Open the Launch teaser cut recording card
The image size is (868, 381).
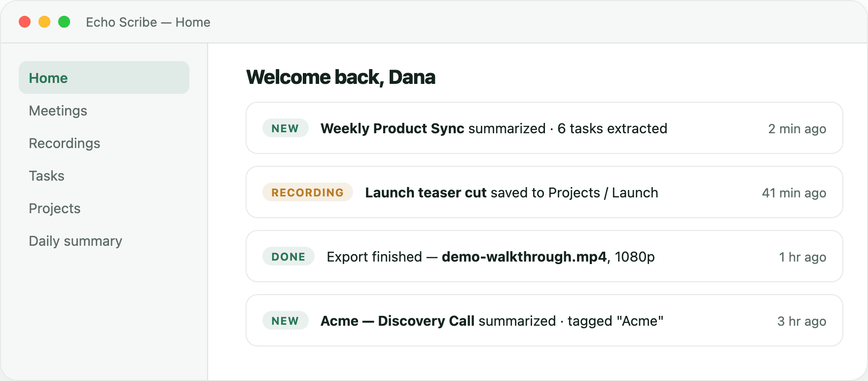point(544,192)
